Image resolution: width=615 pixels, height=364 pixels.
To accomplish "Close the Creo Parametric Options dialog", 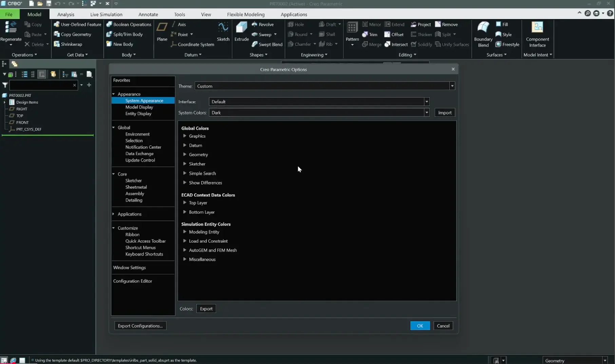I will [x=453, y=69].
